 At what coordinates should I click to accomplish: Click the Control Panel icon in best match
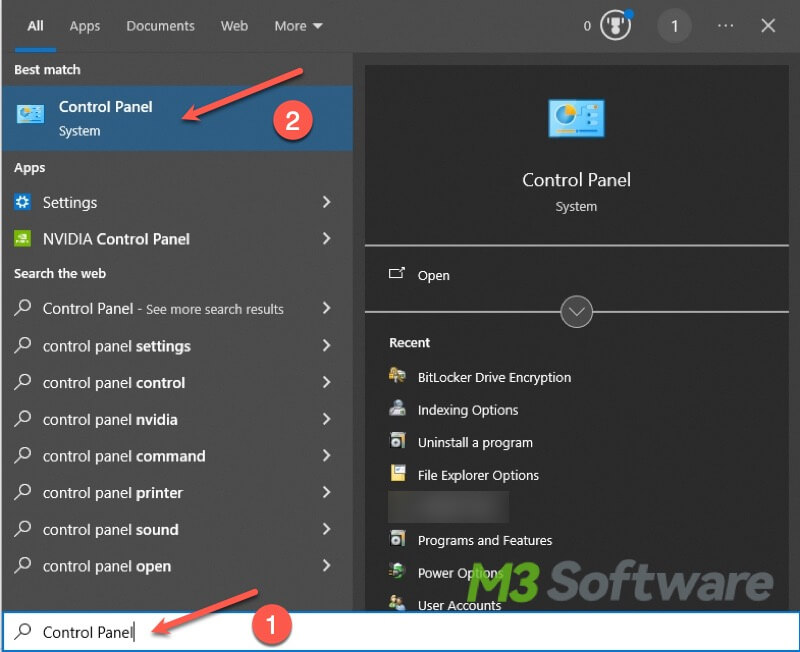[x=30, y=114]
